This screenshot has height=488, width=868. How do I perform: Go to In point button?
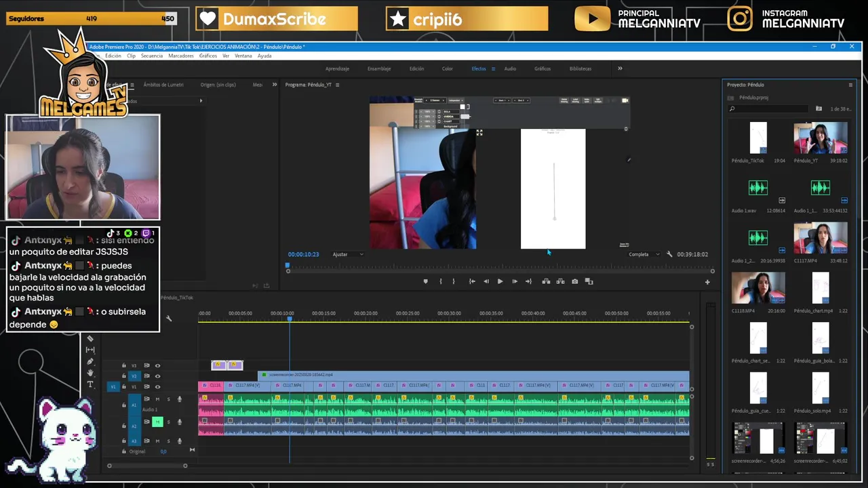472,281
